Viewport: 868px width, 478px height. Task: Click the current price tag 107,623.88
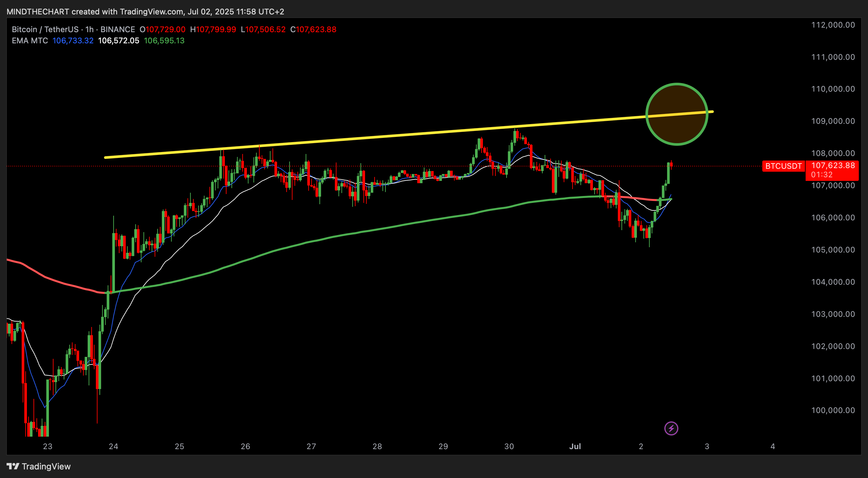click(833, 165)
